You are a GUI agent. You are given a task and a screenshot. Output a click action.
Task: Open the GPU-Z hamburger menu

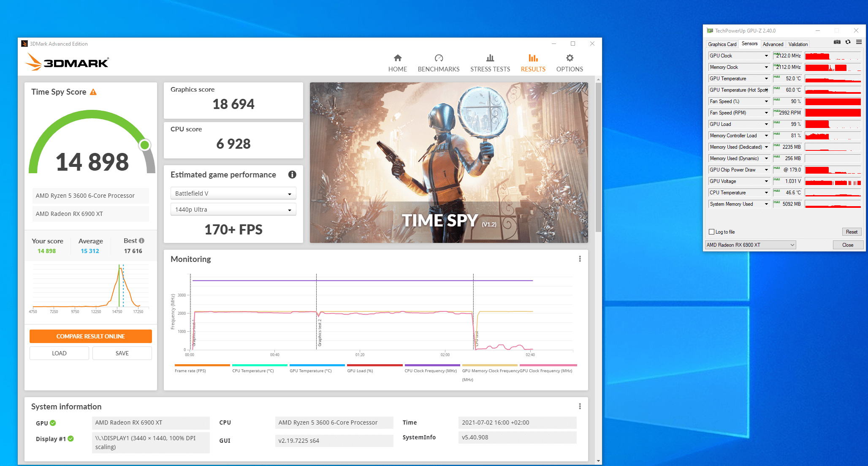859,42
